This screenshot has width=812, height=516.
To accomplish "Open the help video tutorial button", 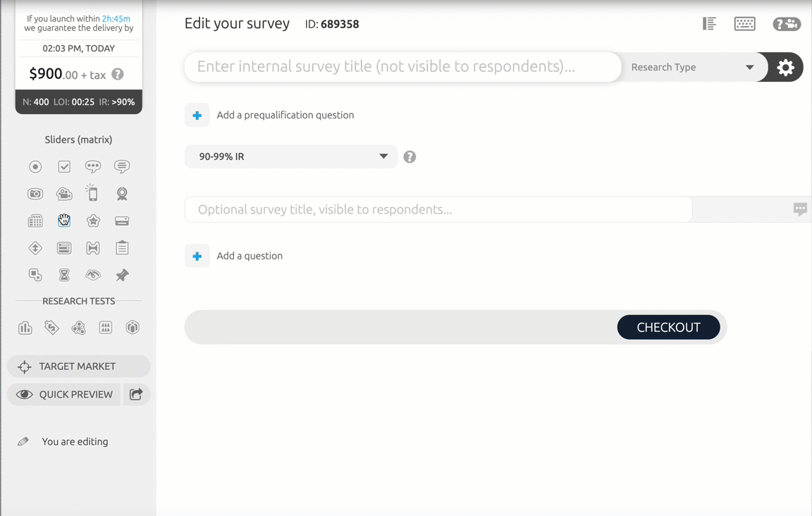I will (786, 24).
